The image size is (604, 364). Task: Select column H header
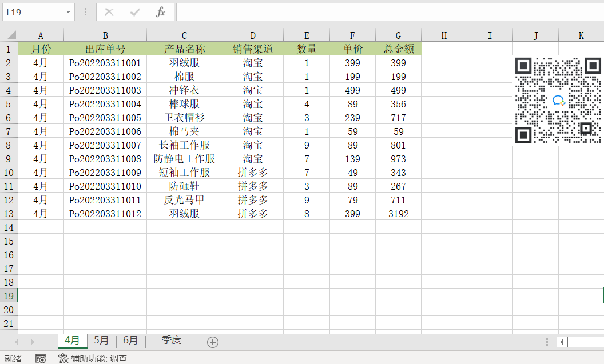(444, 35)
